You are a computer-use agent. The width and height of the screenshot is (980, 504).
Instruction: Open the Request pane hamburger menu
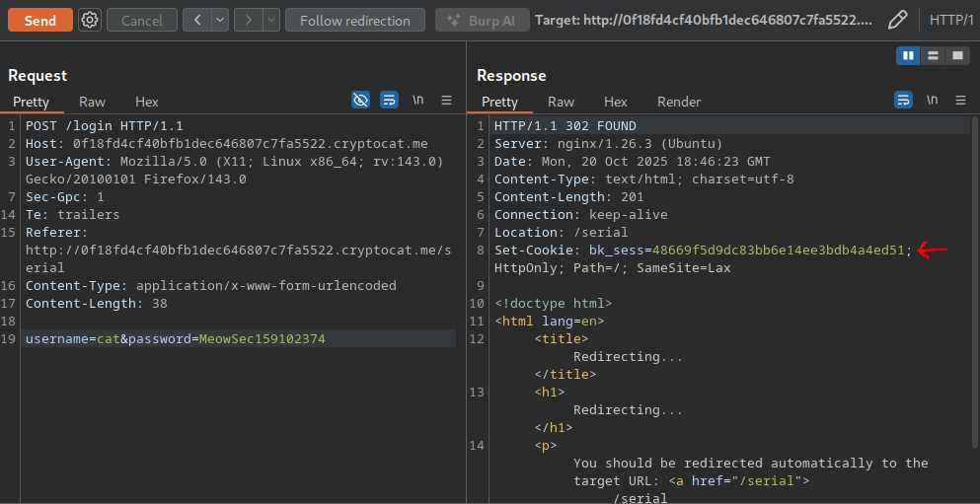(446, 100)
